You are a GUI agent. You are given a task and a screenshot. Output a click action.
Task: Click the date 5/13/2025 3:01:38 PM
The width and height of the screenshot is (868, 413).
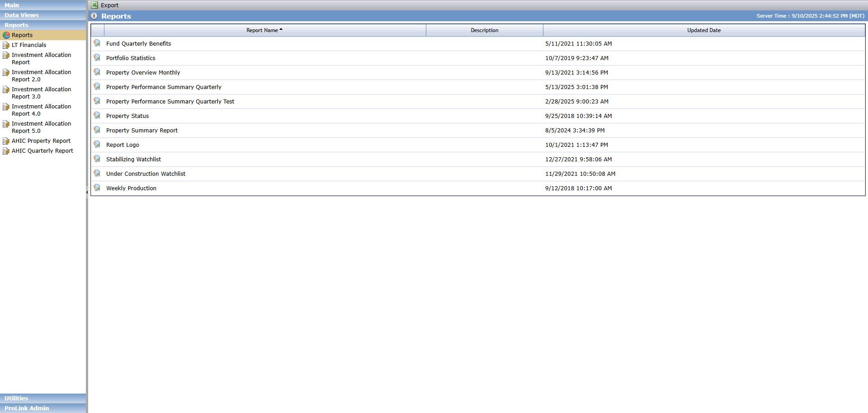coord(576,87)
